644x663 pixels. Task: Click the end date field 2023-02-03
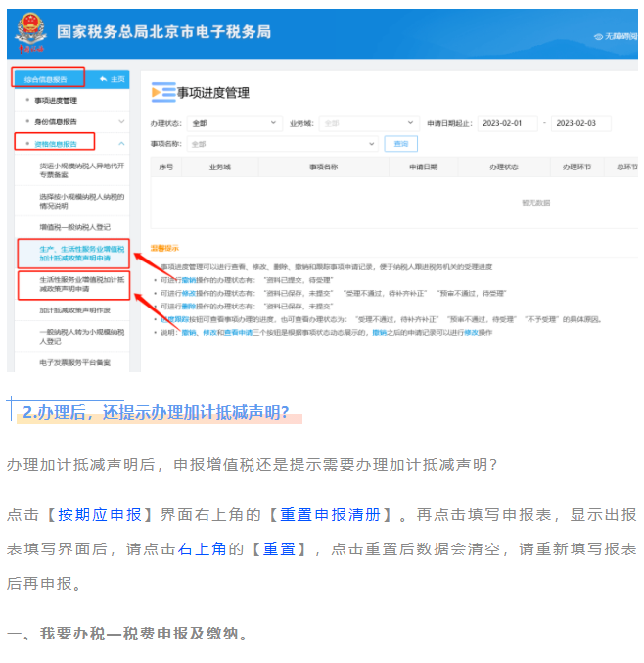[x=580, y=123]
